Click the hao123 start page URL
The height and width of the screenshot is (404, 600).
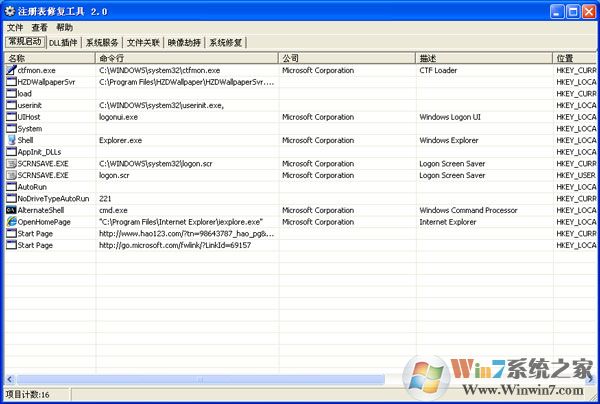[186, 234]
